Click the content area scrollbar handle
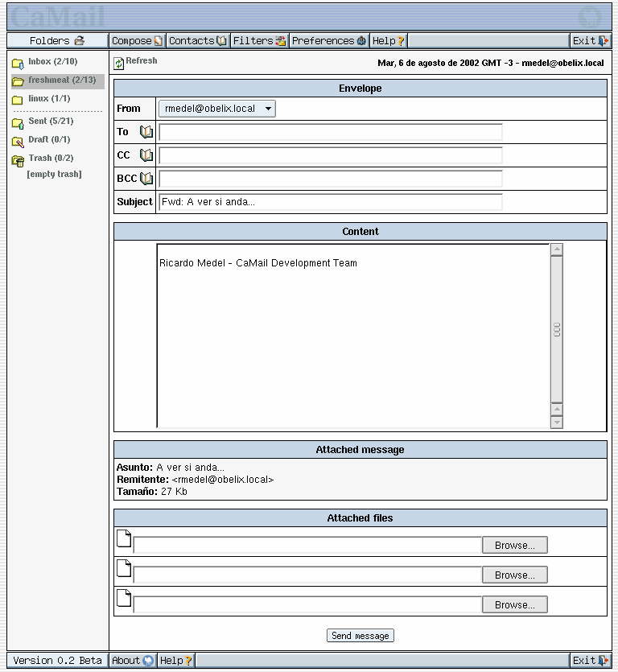The width and height of the screenshot is (618, 672). pyautogui.click(x=557, y=329)
